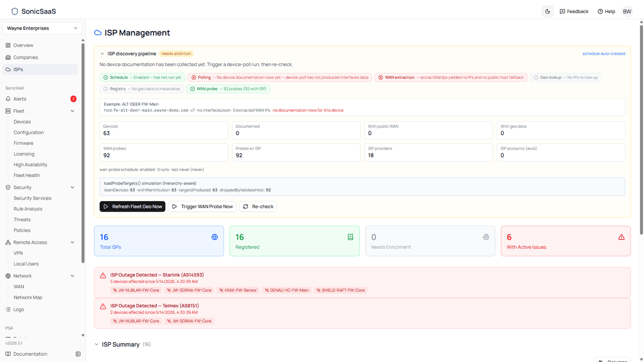644x362 pixels.
Task: Open the SonicSaaS shield logo
Action: 15,12
